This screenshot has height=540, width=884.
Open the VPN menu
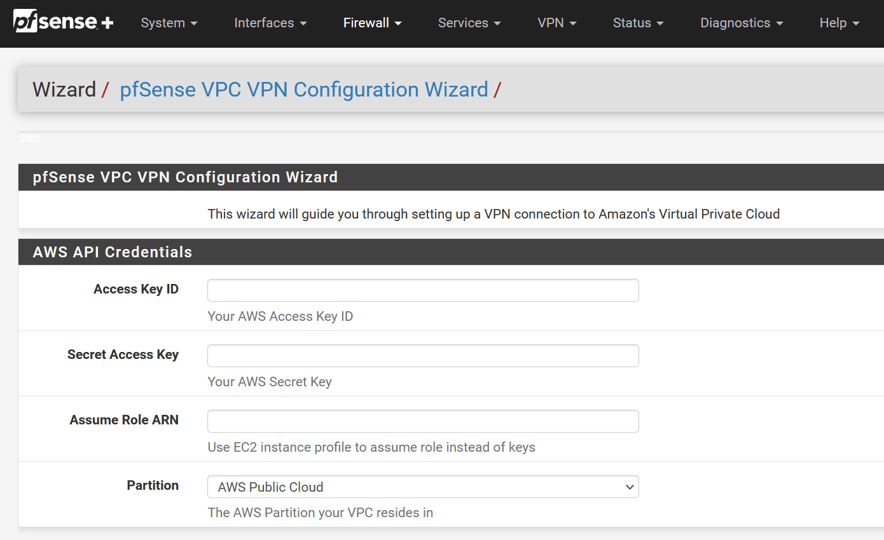pos(557,23)
